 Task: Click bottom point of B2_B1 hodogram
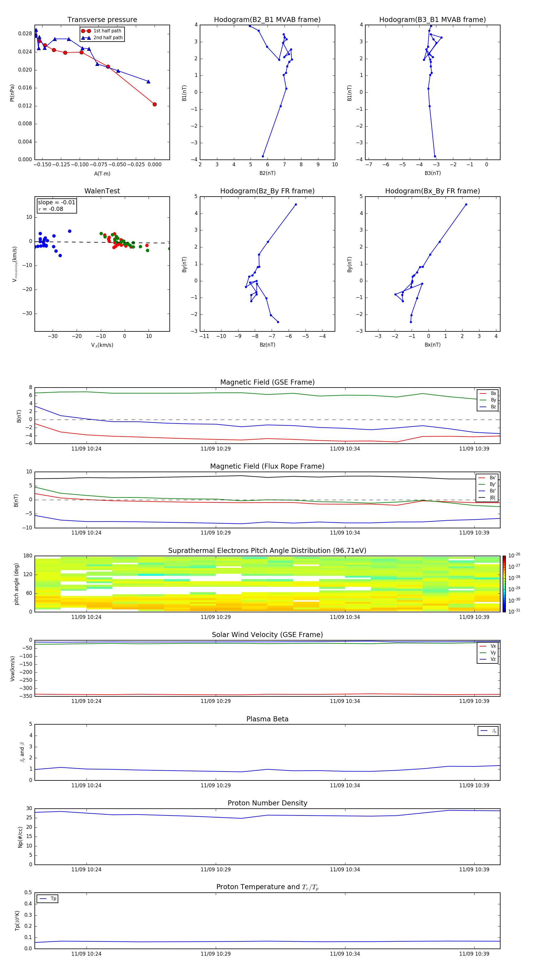tap(263, 157)
